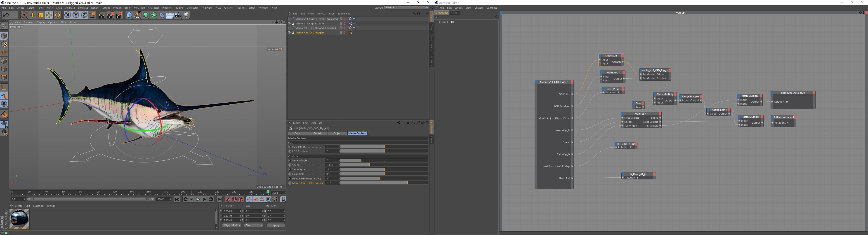
Task: Open the Size mode dropdown
Action: pyautogui.click(x=254, y=225)
